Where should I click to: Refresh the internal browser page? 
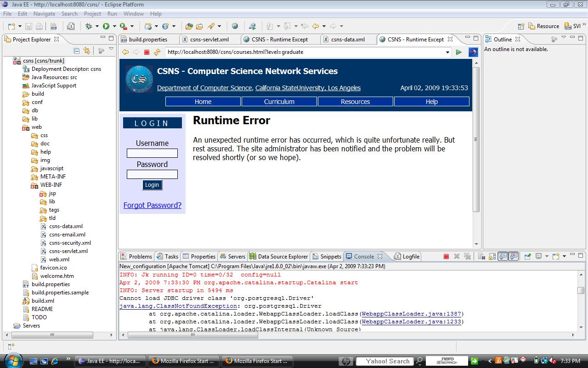coord(157,52)
